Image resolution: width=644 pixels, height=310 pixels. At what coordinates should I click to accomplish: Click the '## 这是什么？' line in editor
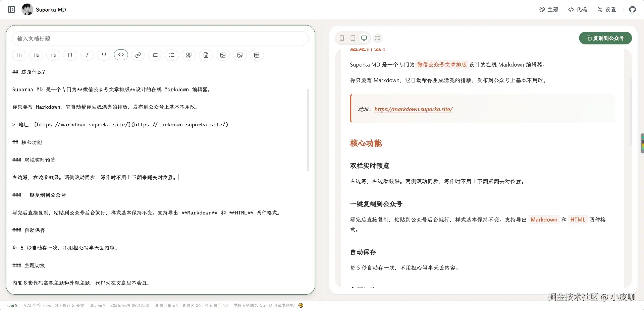[29, 72]
